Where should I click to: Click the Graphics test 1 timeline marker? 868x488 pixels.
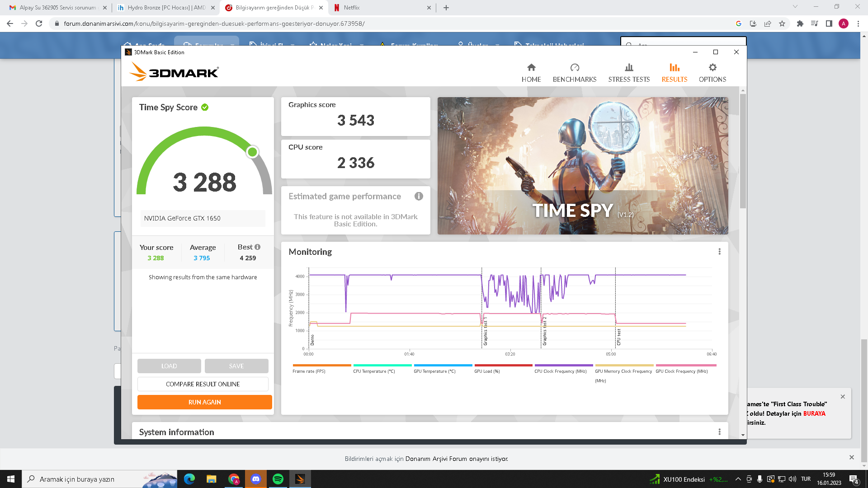coord(485,332)
